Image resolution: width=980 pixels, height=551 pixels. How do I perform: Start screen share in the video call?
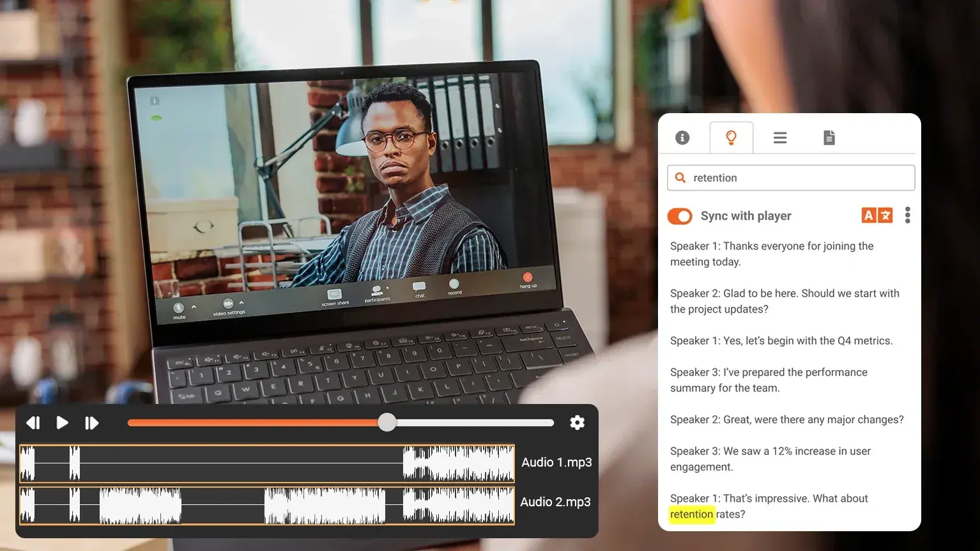click(x=334, y=293)
